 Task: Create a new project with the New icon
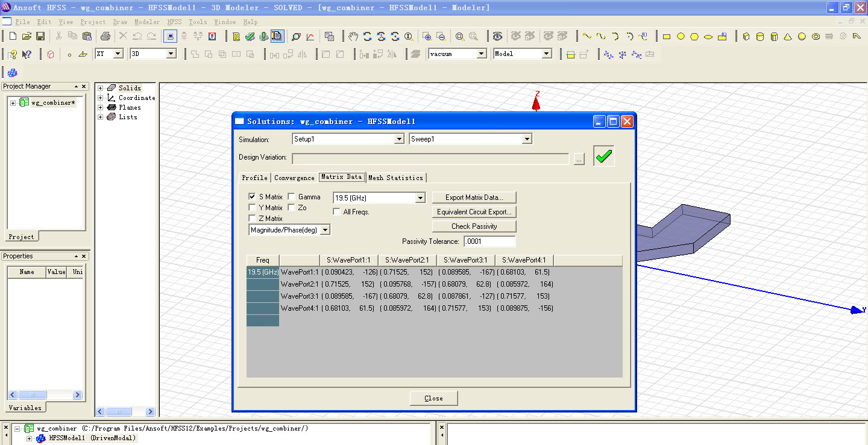pyautogui.click(x=13, y=36)
